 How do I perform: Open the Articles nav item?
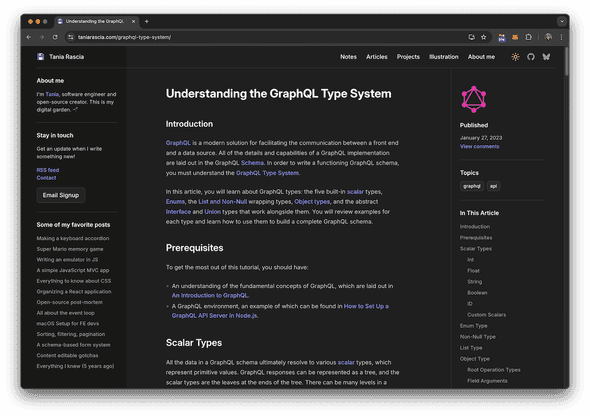coord(377,57)
